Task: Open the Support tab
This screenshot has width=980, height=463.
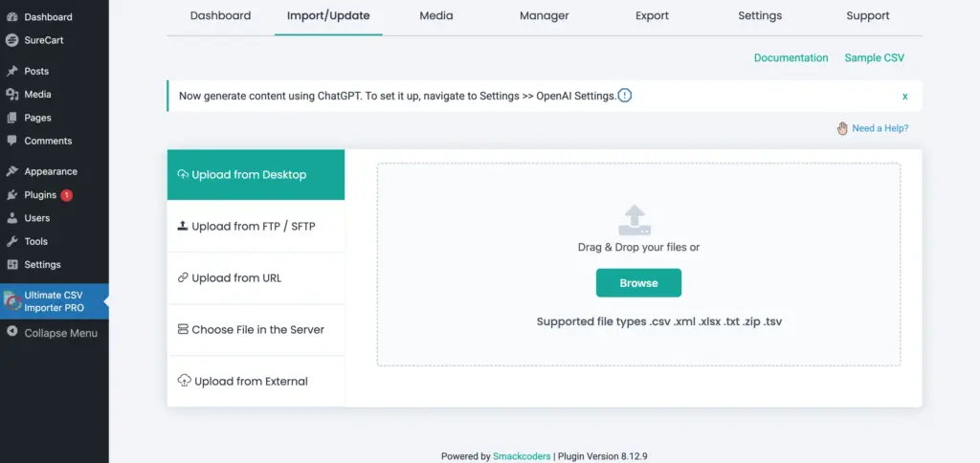Action: pos(868,15)
